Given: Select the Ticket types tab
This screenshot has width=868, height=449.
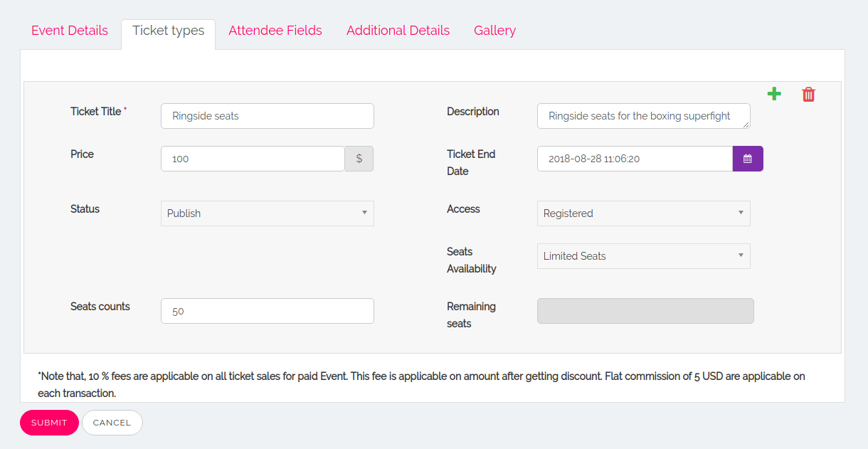Looking at the screenshot, I should coord(169,31).
